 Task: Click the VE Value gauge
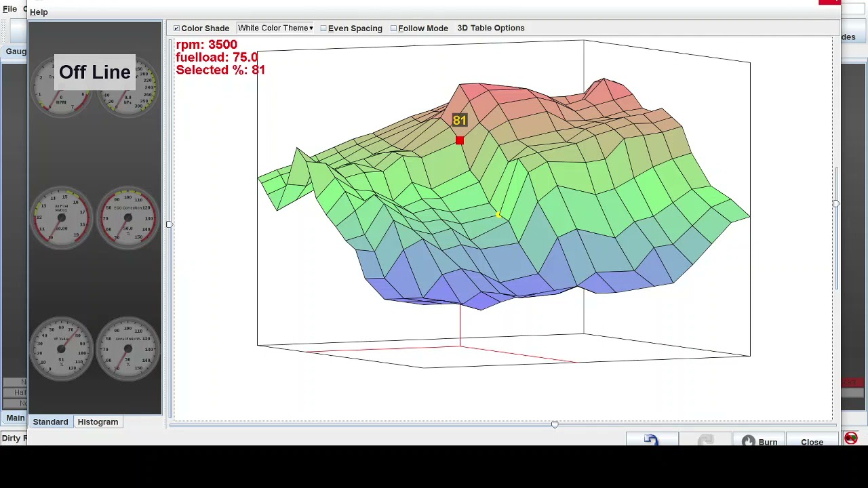coord(61,348)
